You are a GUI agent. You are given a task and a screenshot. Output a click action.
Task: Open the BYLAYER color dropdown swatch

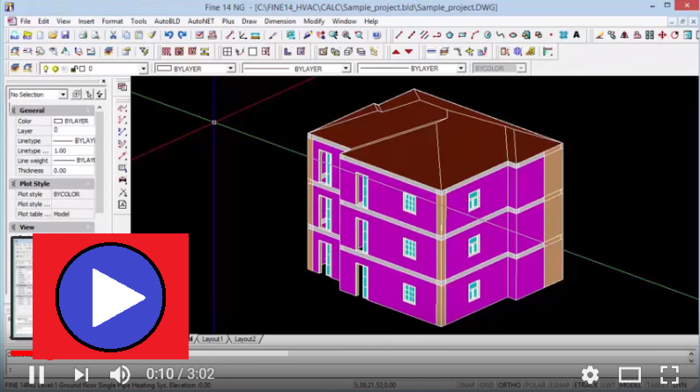click(x=195, y=68)
